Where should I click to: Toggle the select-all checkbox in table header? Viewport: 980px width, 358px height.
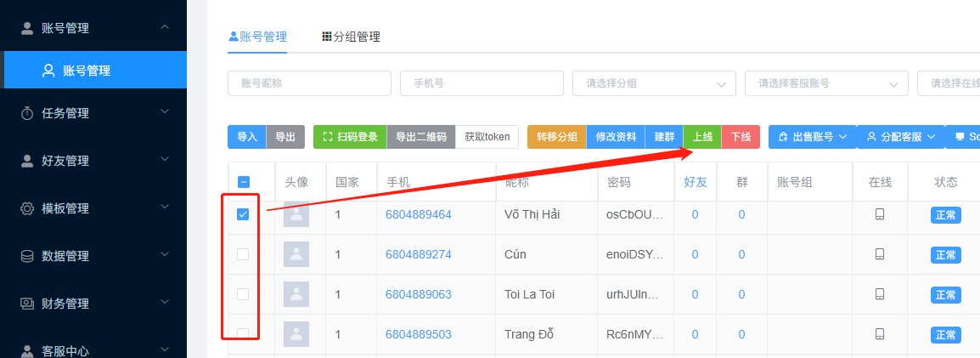[243, 182]
